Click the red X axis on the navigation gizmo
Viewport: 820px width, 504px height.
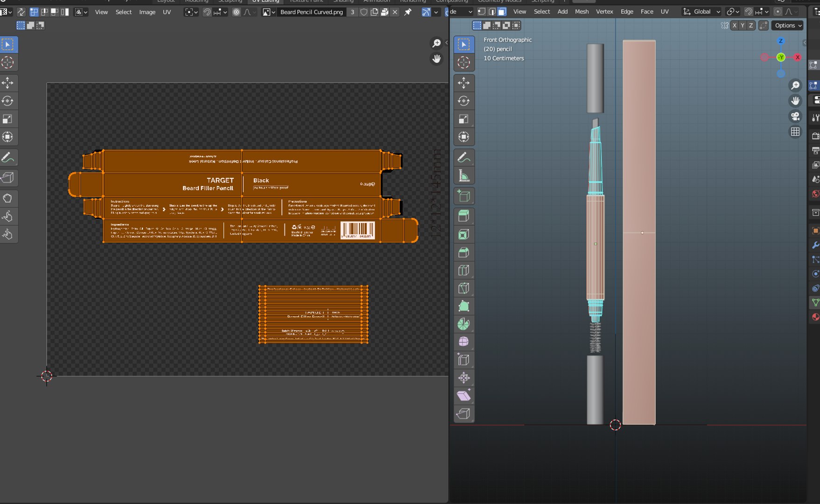tap(798, 57)
